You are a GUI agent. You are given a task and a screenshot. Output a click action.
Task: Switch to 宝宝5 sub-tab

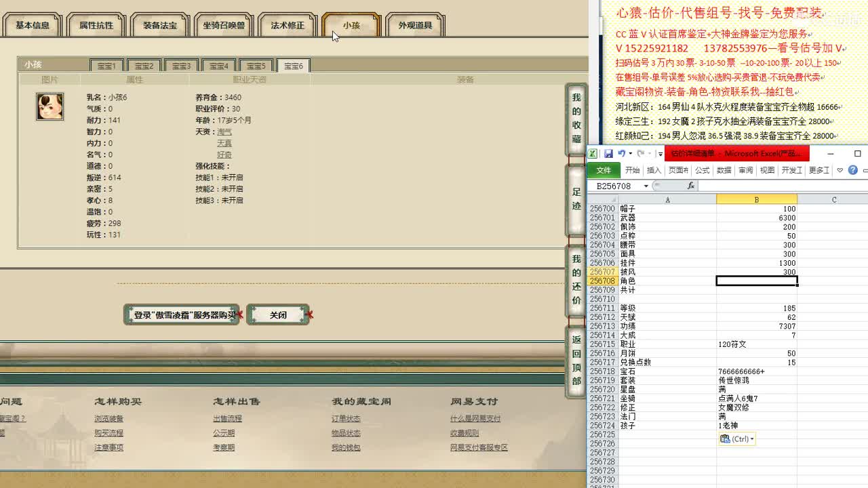tap(256, 66)
